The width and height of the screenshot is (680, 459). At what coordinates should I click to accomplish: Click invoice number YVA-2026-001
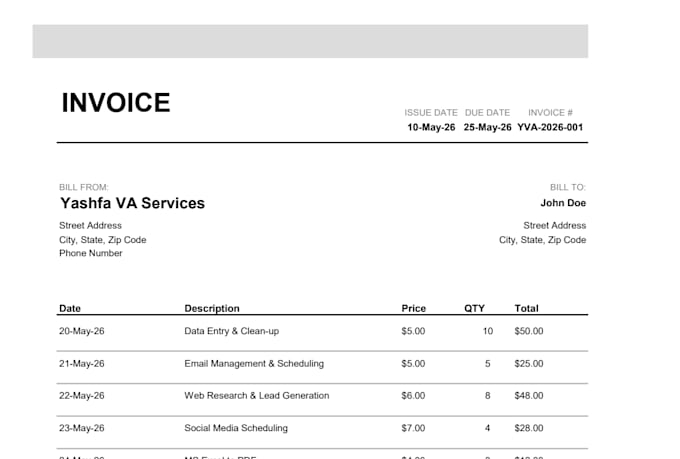pyautogui.click(x=550, y=127)
